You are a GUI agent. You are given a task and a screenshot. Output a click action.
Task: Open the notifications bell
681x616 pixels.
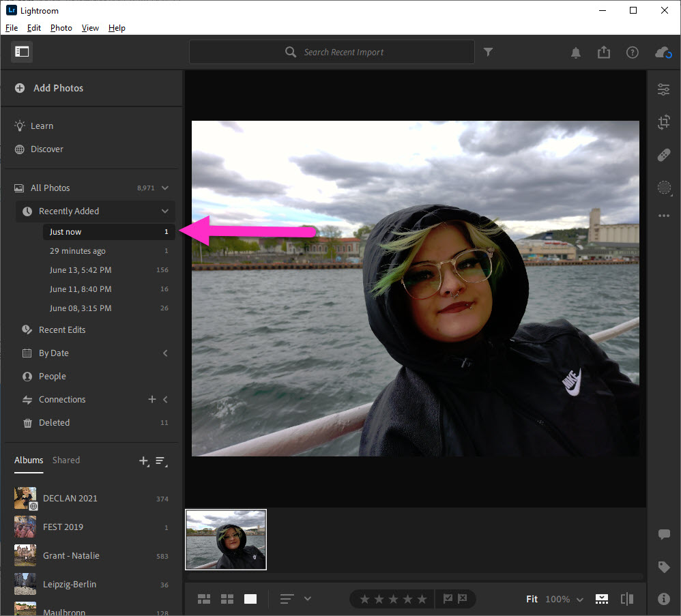pyautogui.click(x=576, y=53)
